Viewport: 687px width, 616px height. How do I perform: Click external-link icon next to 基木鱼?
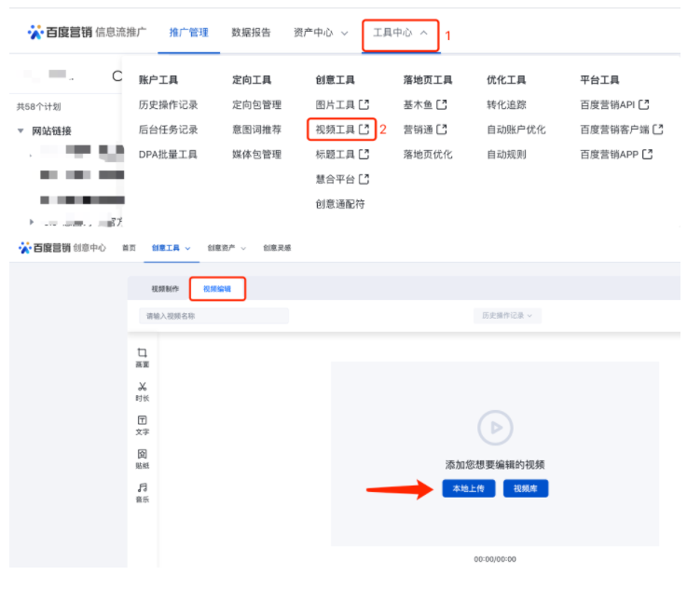[442, 104]
